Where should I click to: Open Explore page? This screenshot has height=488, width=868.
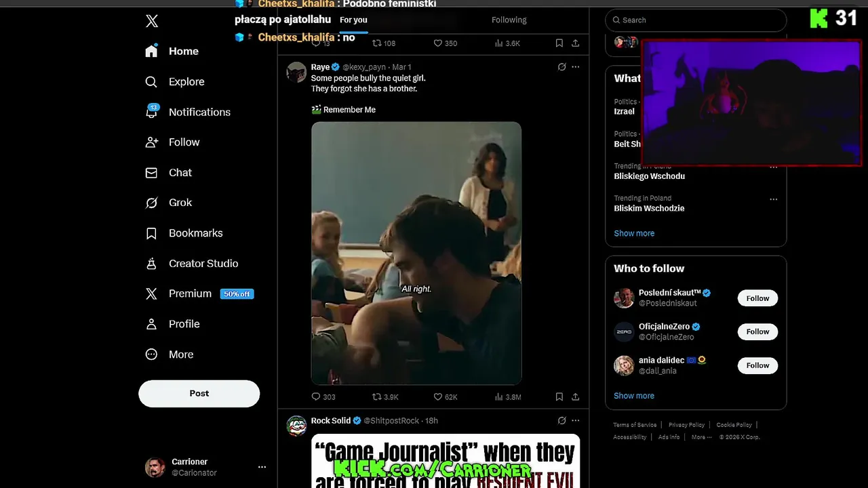click(175, 82)
